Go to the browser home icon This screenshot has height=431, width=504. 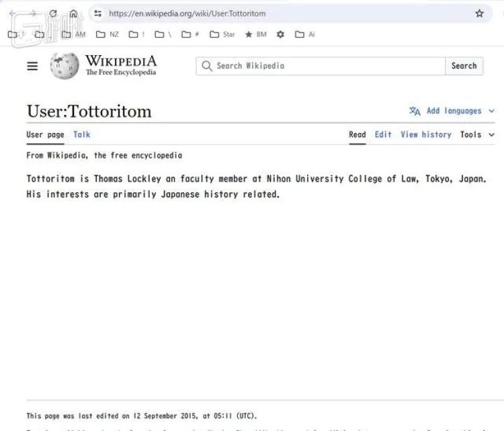click(74, 13)
